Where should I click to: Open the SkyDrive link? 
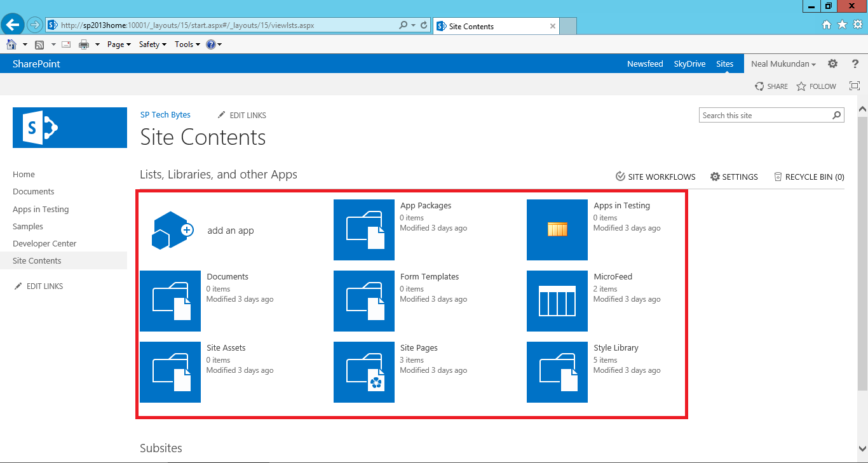click(x=690, y=64)
